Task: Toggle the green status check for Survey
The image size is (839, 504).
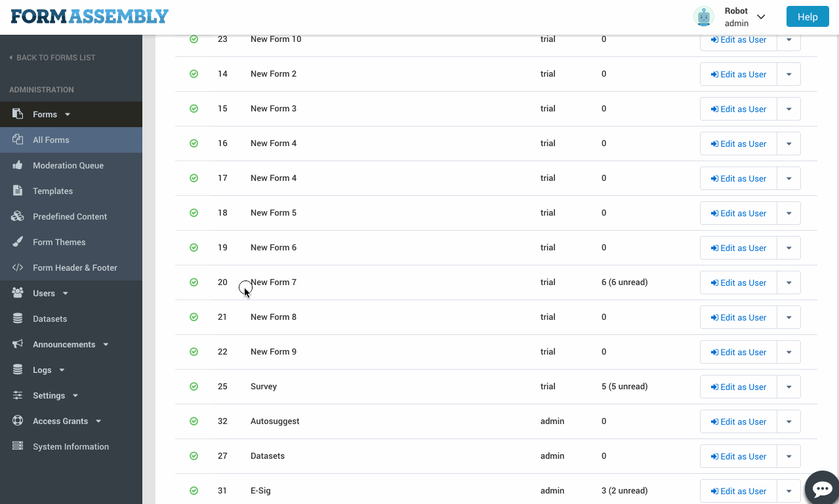Action: click(x=194, y=387)
